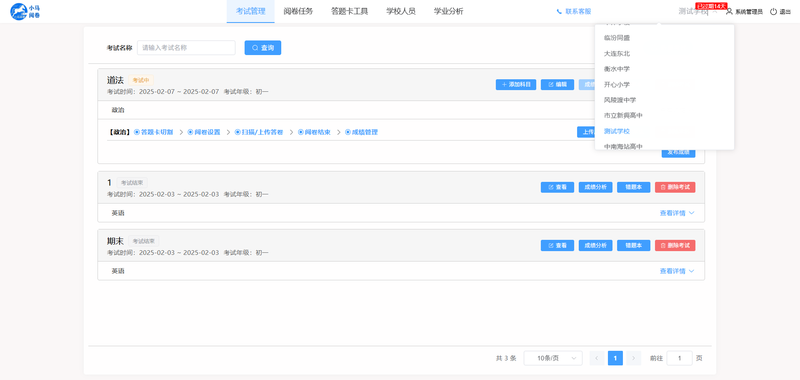Click 删除考试 for exam 1

pyautogui.click(x=675, y=187)
